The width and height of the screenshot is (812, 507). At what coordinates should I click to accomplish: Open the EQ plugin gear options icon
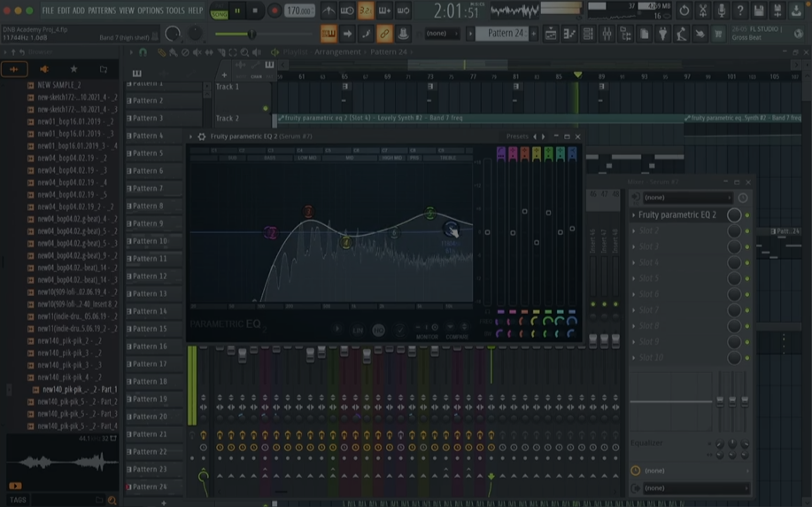tap(201, 136)
